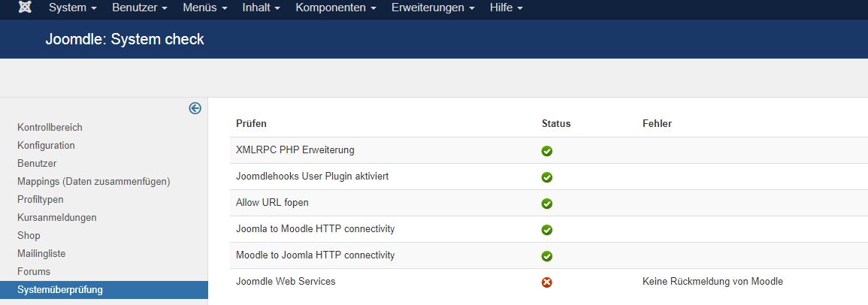Go to Kontrollbereich in sidebar
This screenshot has width=868, height=305.
50,128
